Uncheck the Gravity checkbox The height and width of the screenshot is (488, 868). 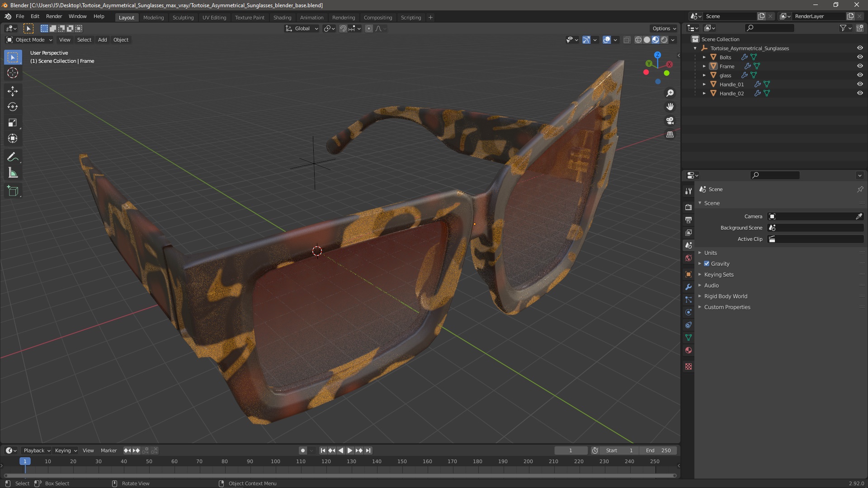pyautogui.click(x=707, y=263)
